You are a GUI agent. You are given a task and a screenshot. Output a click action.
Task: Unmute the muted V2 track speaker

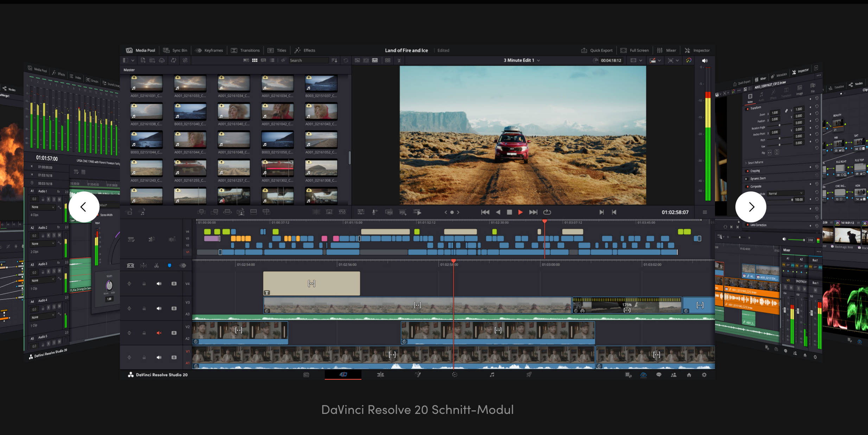(x=159, y=333)
